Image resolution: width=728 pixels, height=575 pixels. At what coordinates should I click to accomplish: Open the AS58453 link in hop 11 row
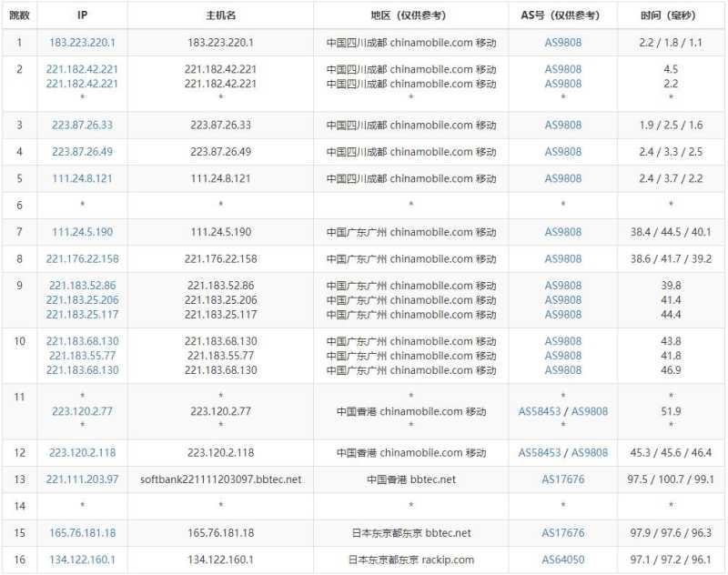click(539, 411)
